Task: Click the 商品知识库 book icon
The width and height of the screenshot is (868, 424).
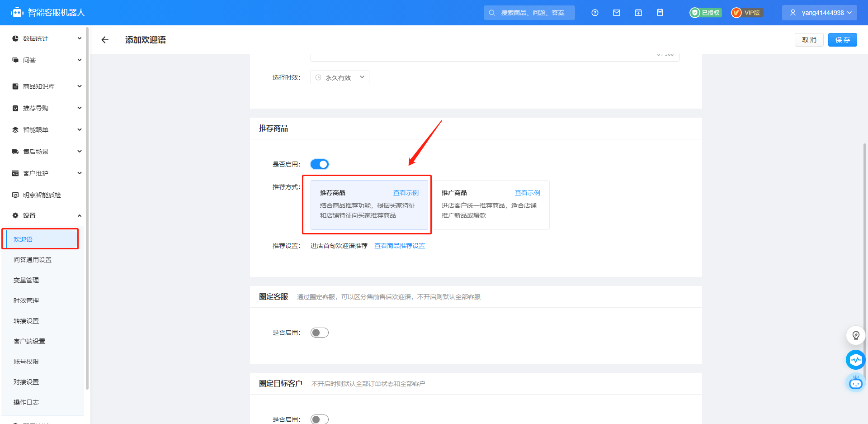Action: pos(15,86)
